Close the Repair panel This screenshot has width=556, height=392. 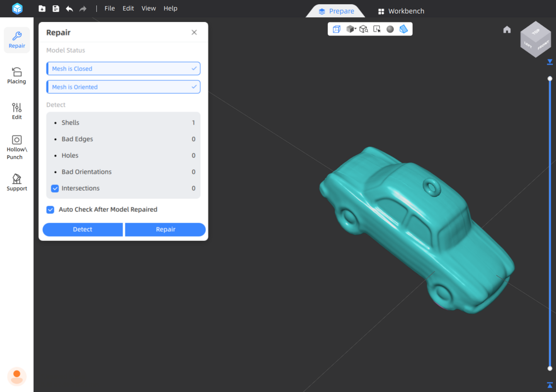point(194,32)
